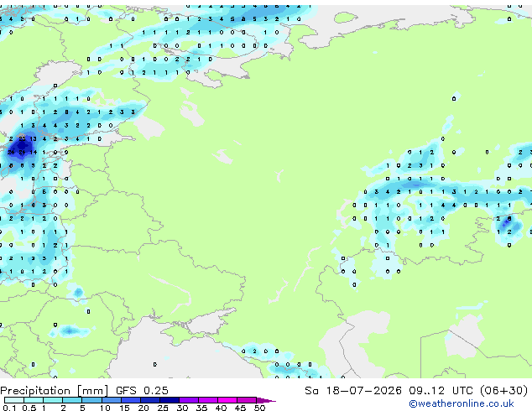Click the legend tick label '20'

143,408
